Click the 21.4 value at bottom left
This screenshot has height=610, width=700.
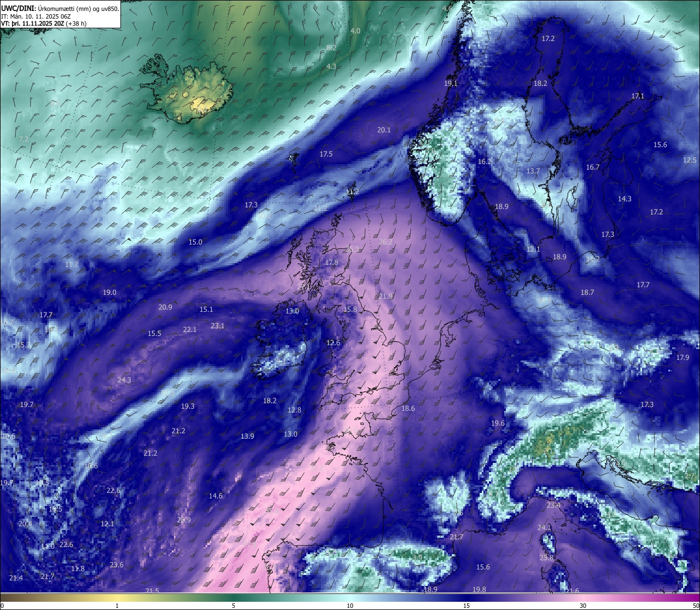coord(16,578)
